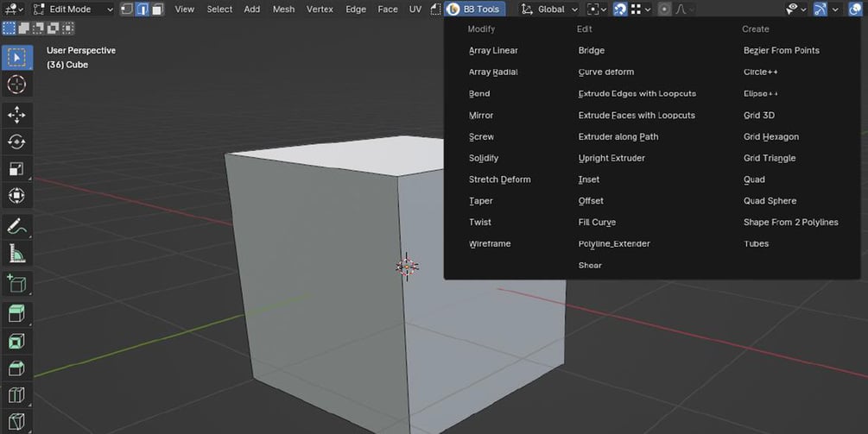Switch to edge select mode
This screenshot has height=434, width=868.
[x=143, y=9]
